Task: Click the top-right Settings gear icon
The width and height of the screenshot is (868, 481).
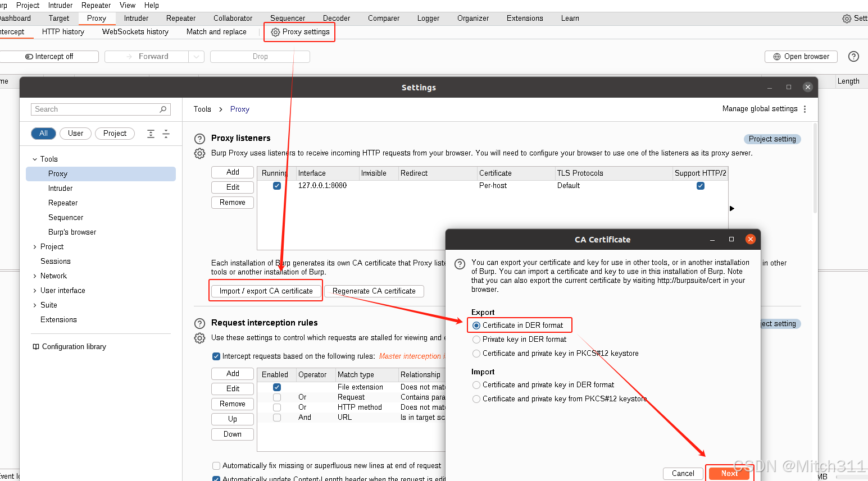Action: [847, 19]
